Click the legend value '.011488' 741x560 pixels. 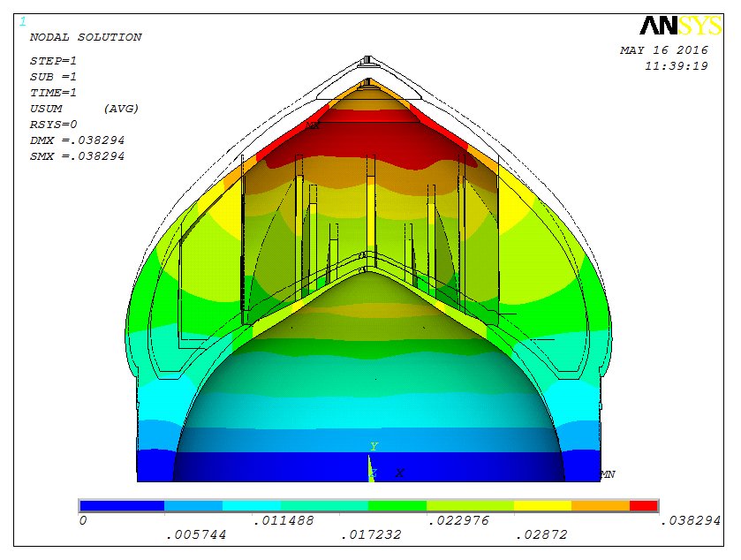click(x=284, y=521)
